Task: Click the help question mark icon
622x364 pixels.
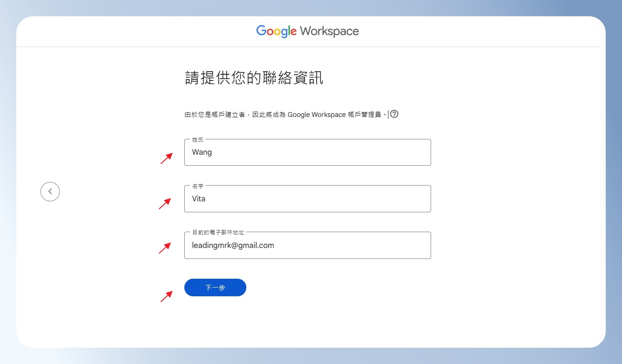Action: click(394, 114)
